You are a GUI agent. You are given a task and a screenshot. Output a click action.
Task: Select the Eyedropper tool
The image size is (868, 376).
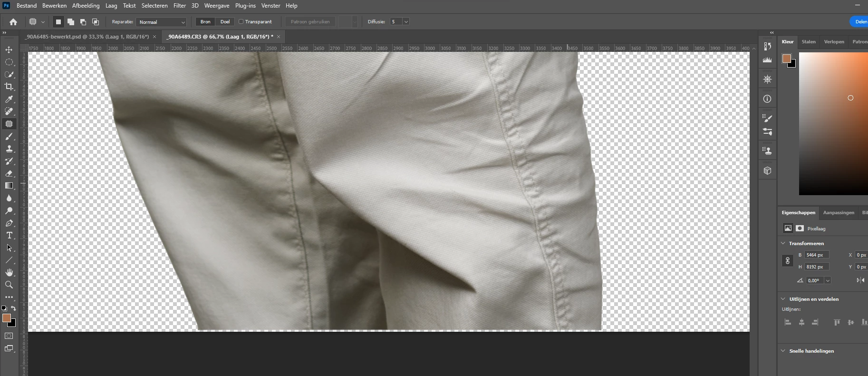(9, 99)
